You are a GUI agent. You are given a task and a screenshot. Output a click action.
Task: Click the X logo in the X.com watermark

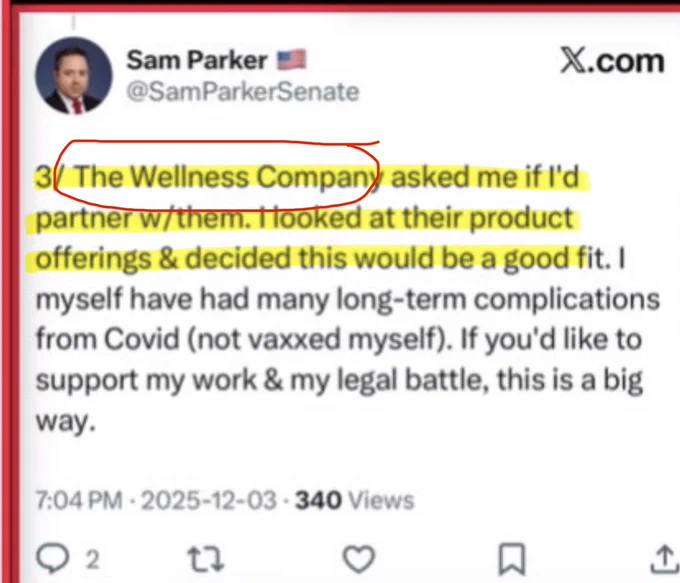pyautogui.click(x=573, y=61)
